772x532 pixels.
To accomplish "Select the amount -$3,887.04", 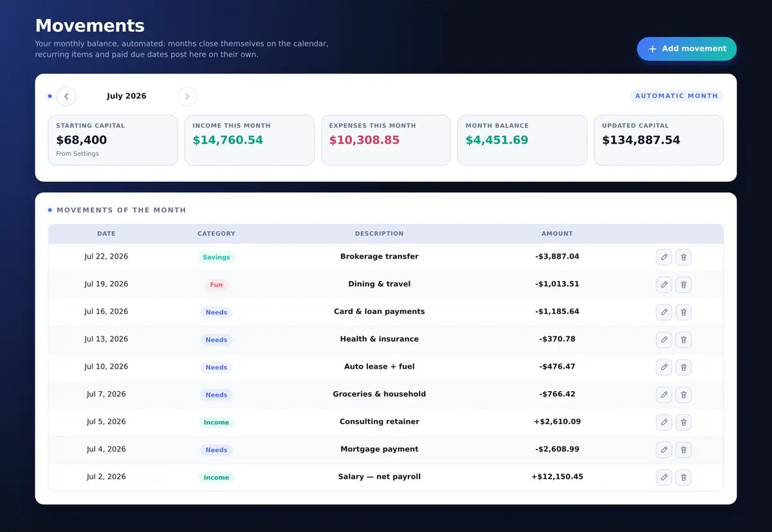I will [x=557, y=257].
